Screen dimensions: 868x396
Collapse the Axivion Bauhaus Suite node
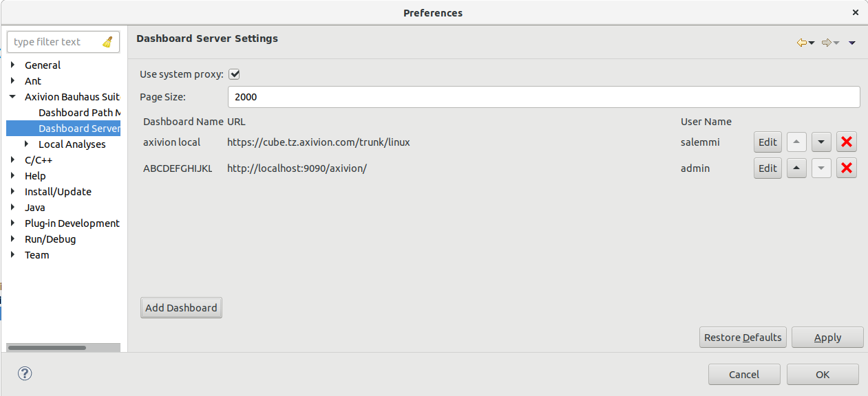point(12,96)
